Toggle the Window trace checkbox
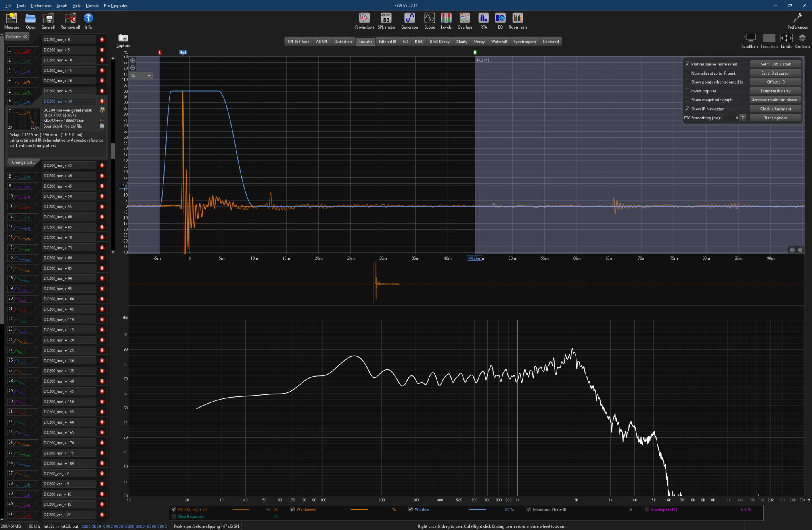 point(410,509)
